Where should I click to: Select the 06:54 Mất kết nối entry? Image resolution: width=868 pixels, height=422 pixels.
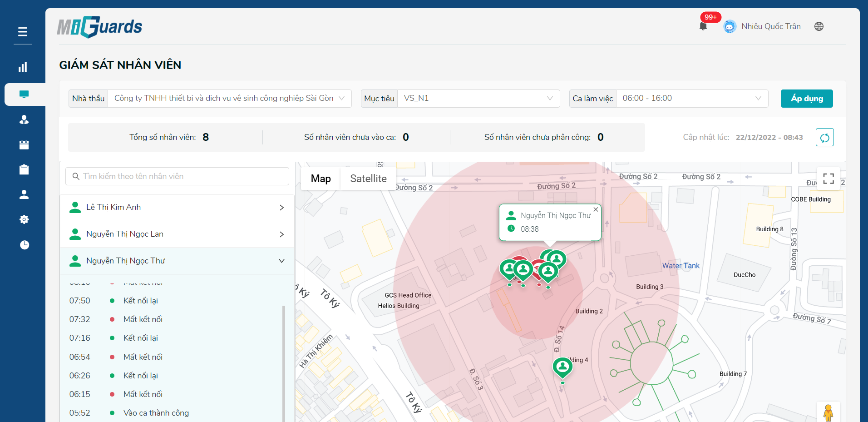pos(171,357)
